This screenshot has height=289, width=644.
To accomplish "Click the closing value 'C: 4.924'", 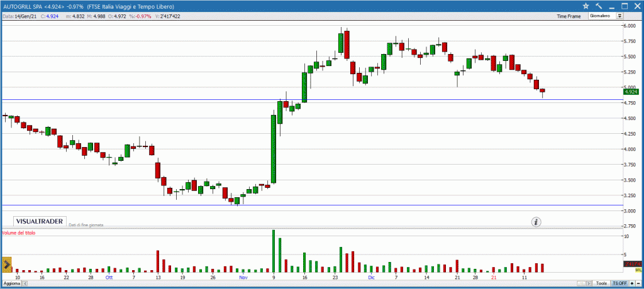I will tap(51, 16).
